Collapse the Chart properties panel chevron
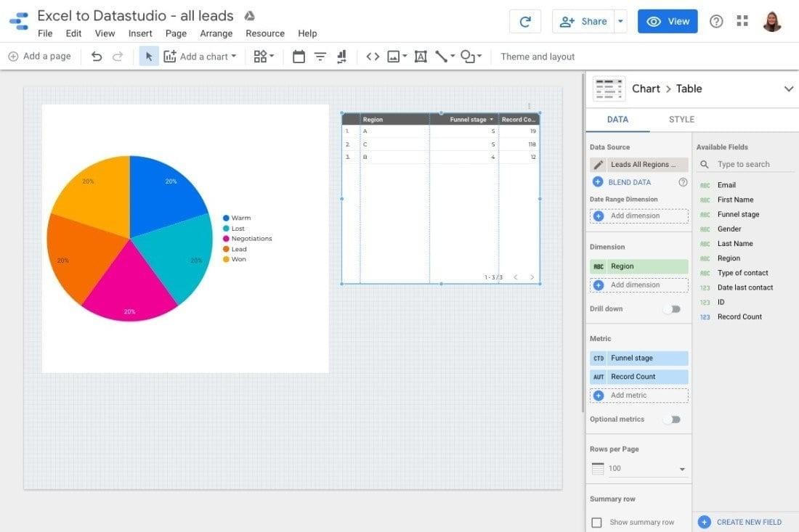 (x=789, y=89)
